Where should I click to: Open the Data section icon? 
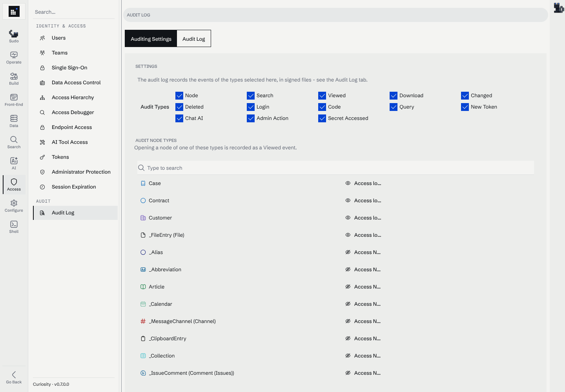14,118
